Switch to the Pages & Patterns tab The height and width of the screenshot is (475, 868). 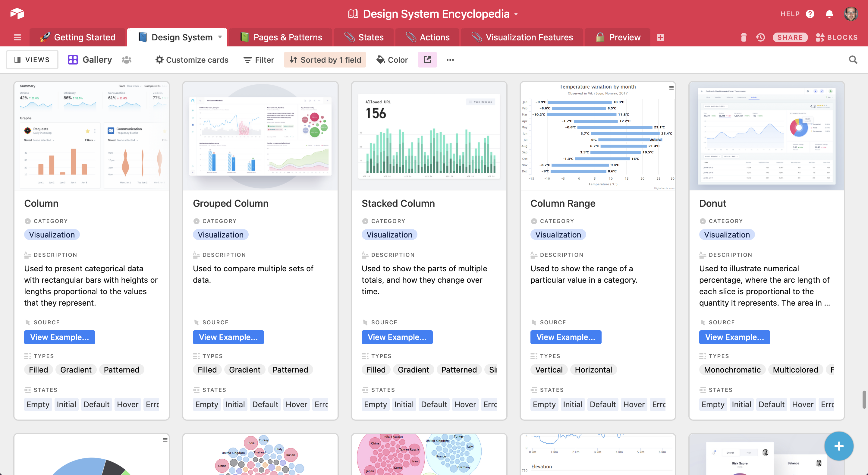[x=281, y=37]
